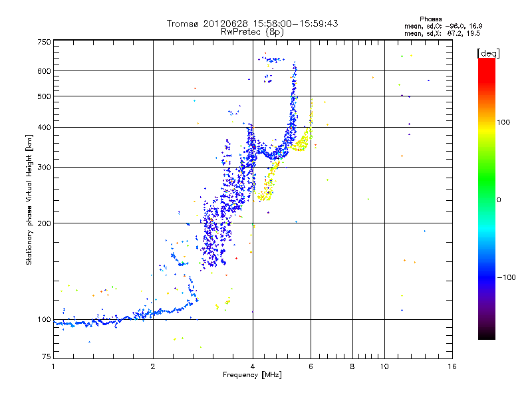Click the x-axis tick label '2'
Viewport: 532px width, 399px height.
153,366
